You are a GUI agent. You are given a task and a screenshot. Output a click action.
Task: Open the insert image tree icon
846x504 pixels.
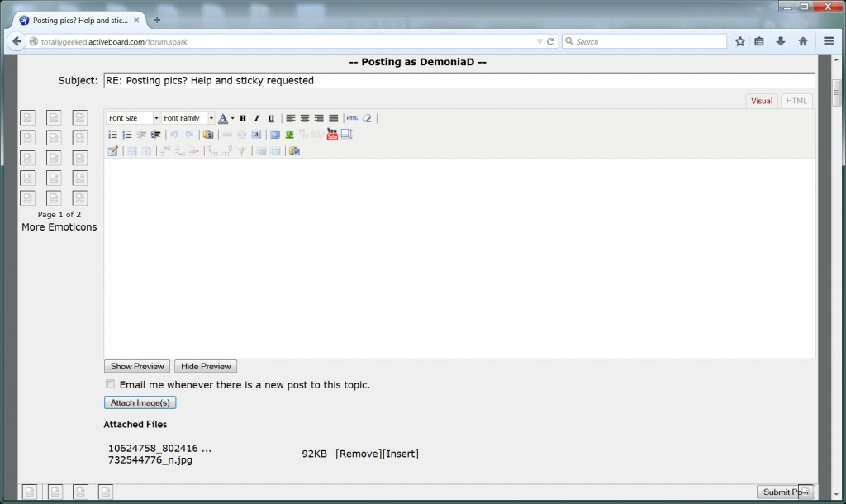(290, 135)
